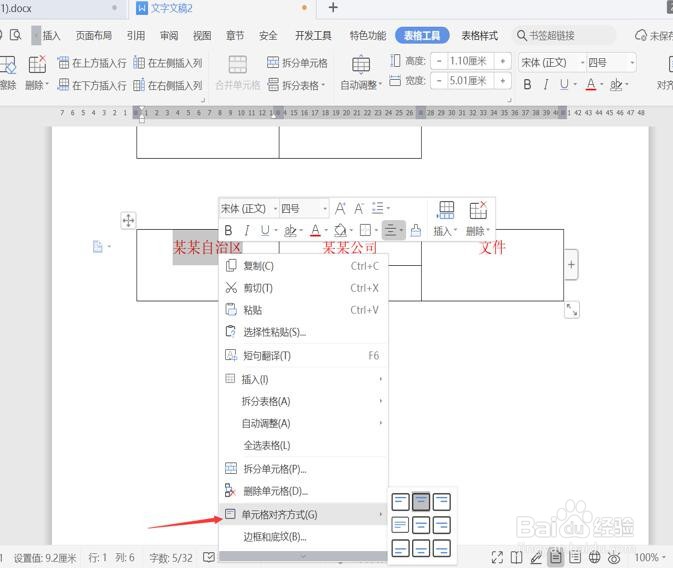Align cell content bottom left

coord(400,548)
